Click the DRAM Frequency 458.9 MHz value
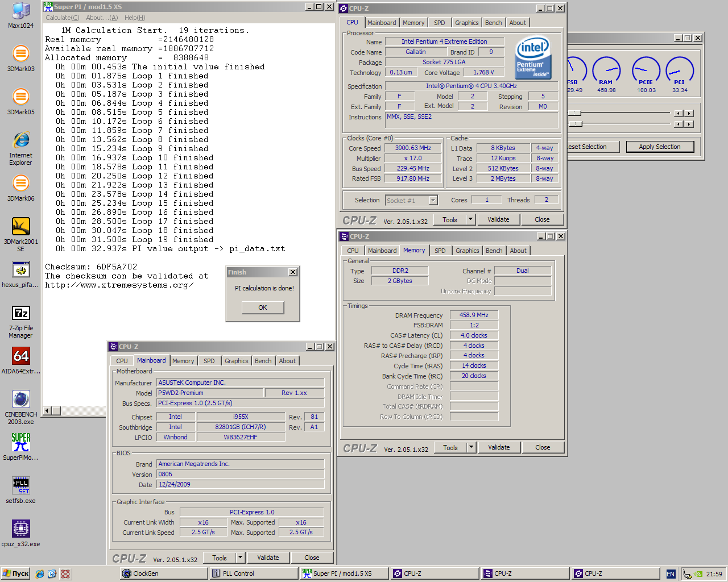This screenshot has height=582, width=728. coord(474,315)
